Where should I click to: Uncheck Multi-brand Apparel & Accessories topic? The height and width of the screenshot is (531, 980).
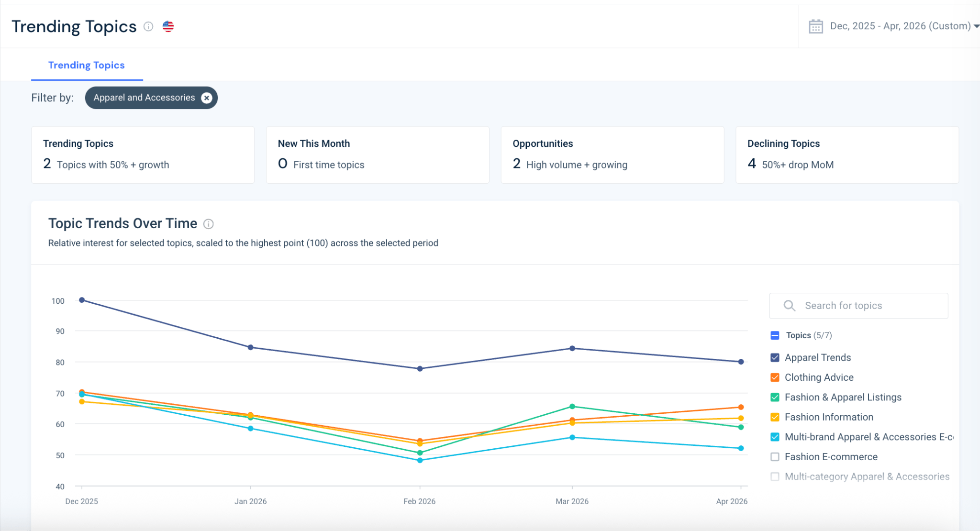775,437
